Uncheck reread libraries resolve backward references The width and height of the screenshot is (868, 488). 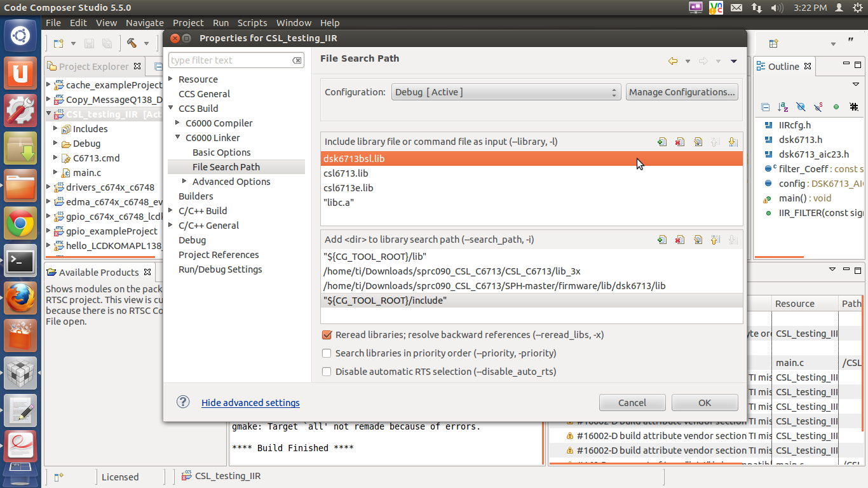click(x=327, y=335)
